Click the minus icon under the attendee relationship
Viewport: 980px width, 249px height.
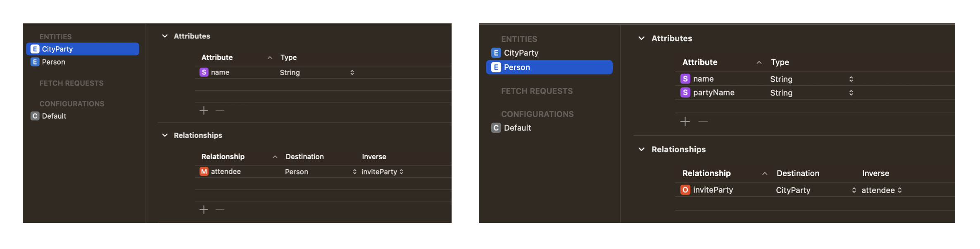point(220,210)
